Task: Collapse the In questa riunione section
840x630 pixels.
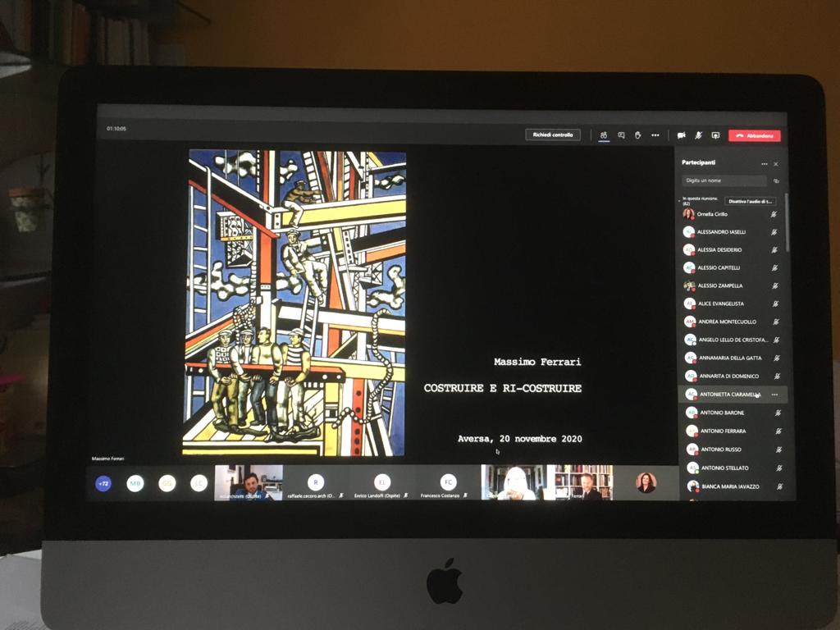Action: click(x=679, y=201)
